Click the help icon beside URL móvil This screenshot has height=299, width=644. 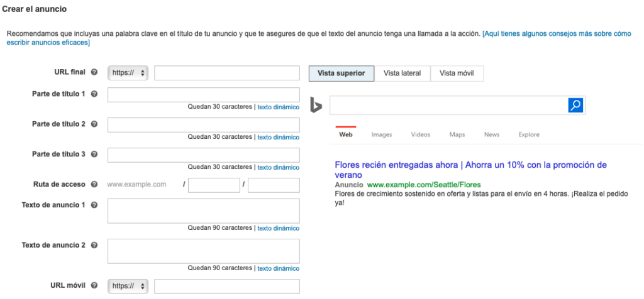pyautogui.click(x=94, y=285)
